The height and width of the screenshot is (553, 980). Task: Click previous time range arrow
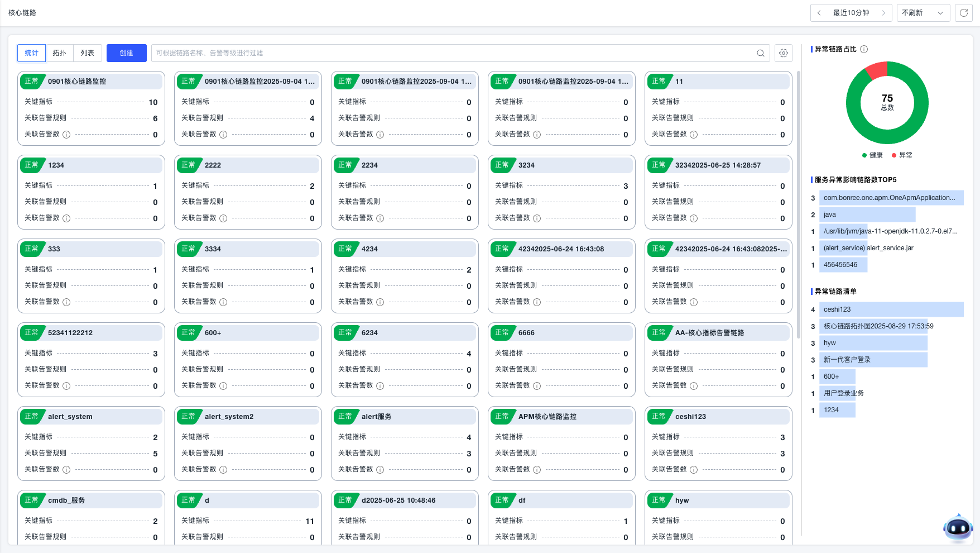click(x=819, y=13)
